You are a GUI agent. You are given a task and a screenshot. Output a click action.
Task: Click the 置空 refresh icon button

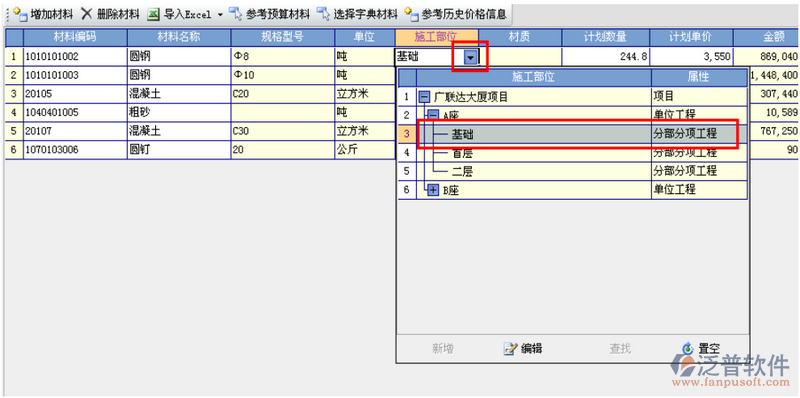click(x=688, y=349)
